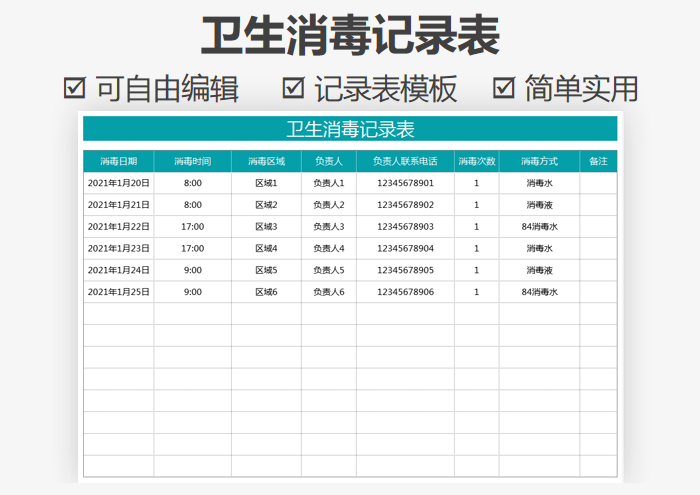Select the date cell 2021年1月25日
This screenshot has height=495, width=700.
[118, 292]
